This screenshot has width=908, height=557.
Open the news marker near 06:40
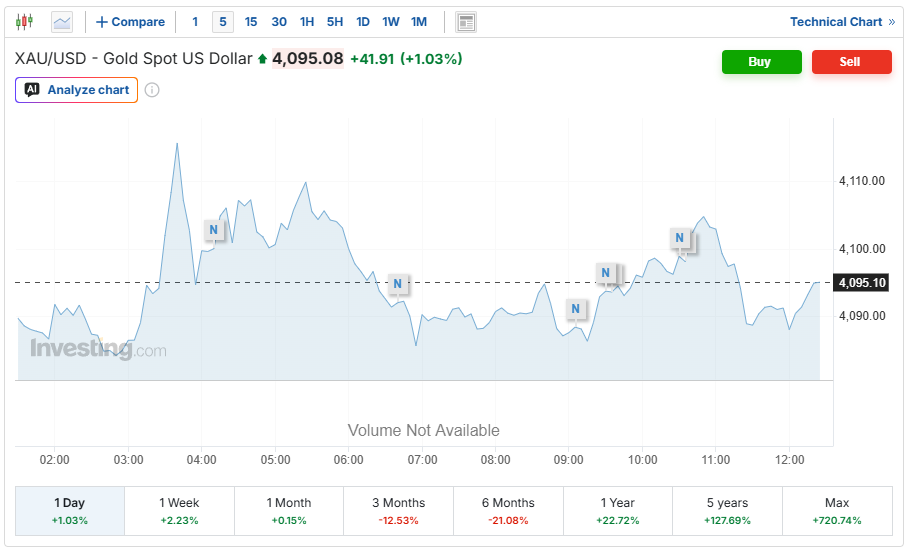pos(397,283)
